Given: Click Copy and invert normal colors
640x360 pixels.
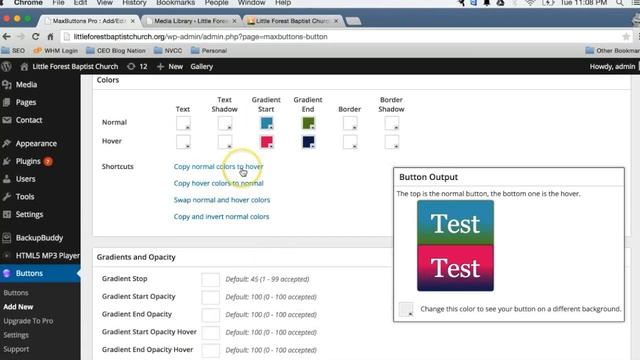Looking at the screenshot, I should tap(221, 217).
